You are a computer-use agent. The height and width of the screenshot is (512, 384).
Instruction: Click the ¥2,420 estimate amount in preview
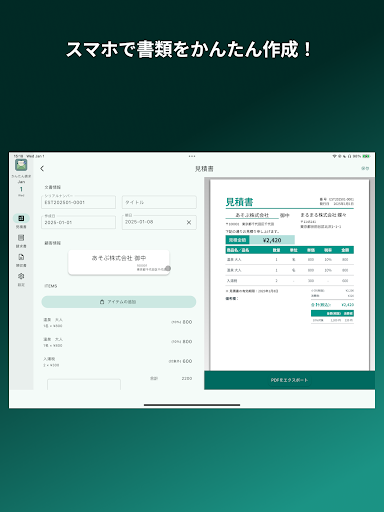coord(272,240)
